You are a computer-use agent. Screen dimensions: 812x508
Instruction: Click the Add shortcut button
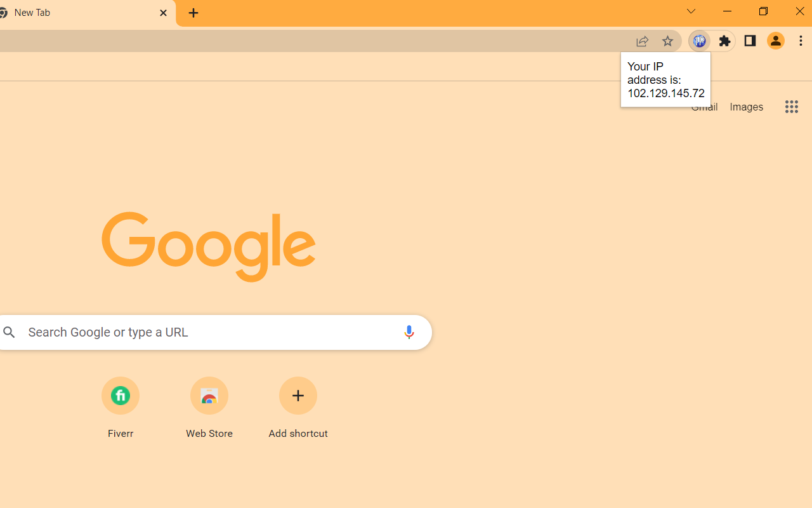click(x=298, y=408)
